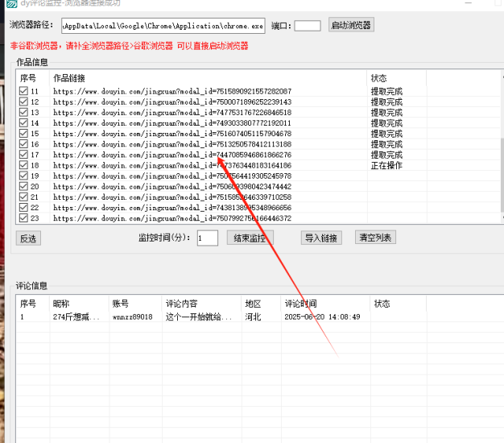Toggle the checkbox for row 16
Screen dimensions: 504x443
(23, 144)
